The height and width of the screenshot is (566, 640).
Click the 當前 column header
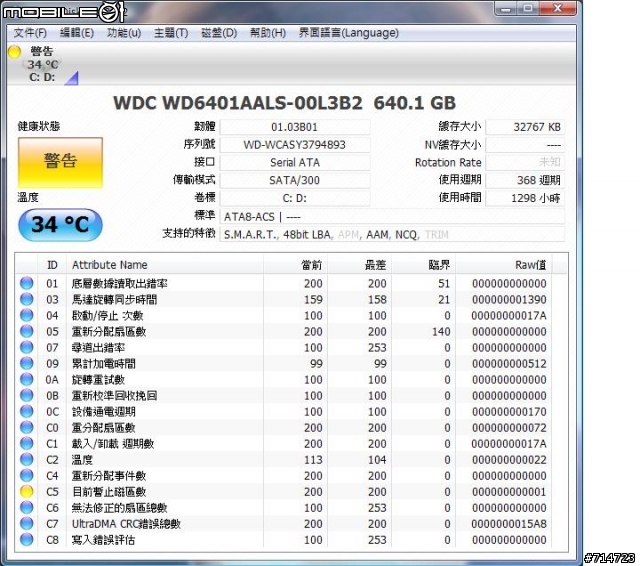pyautogui.click(x=295, y=265)
